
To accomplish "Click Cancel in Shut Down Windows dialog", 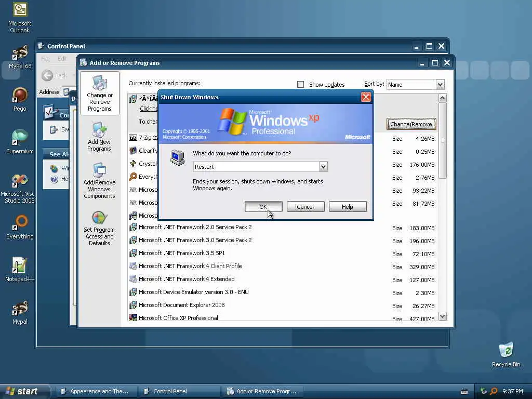I will tap(305, 207).
